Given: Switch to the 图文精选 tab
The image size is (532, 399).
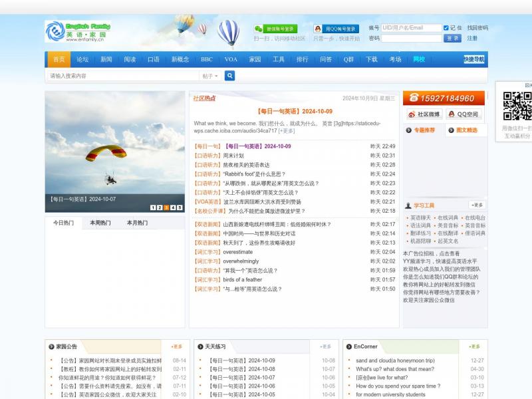Looking at the screenshot, I should (466, 130).
